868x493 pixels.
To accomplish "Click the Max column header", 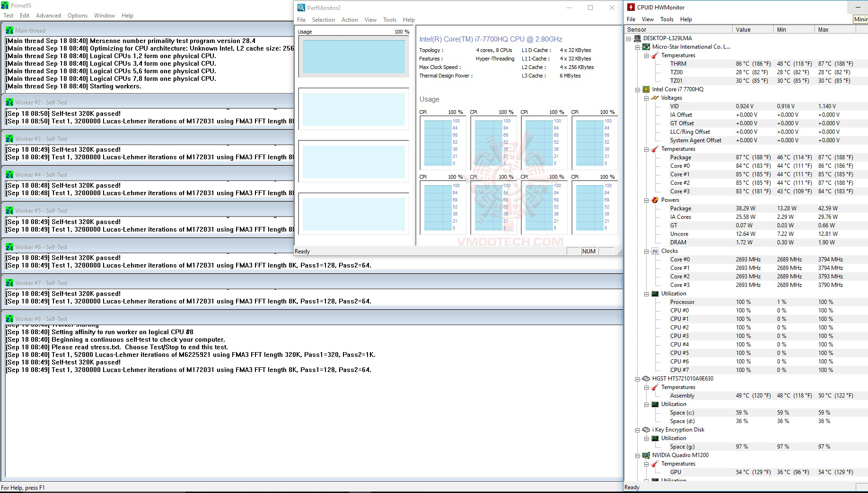I will 835,29.
